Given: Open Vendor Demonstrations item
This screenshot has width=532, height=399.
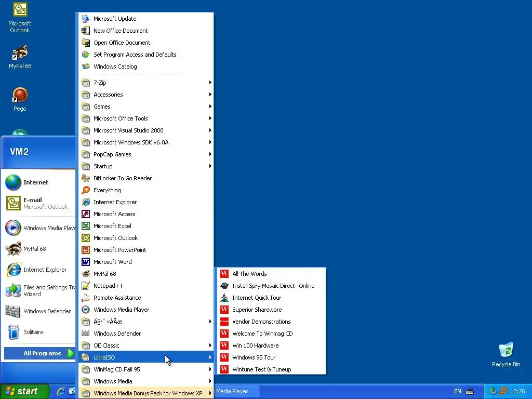Looking at the screenshot, I should pos(271,322).
